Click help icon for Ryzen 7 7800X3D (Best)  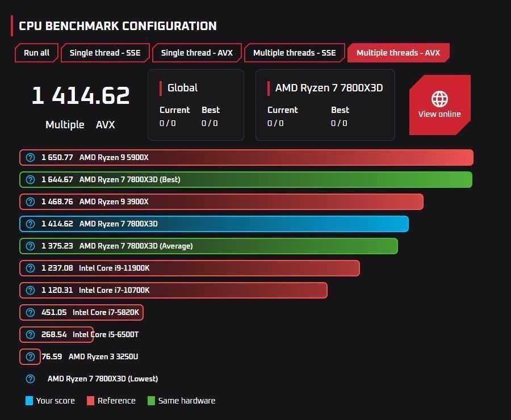(30, 180)
